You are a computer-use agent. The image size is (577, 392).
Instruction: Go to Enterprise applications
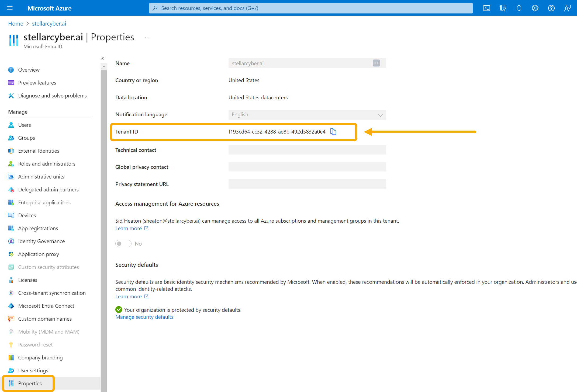click(x=44, y=202)
